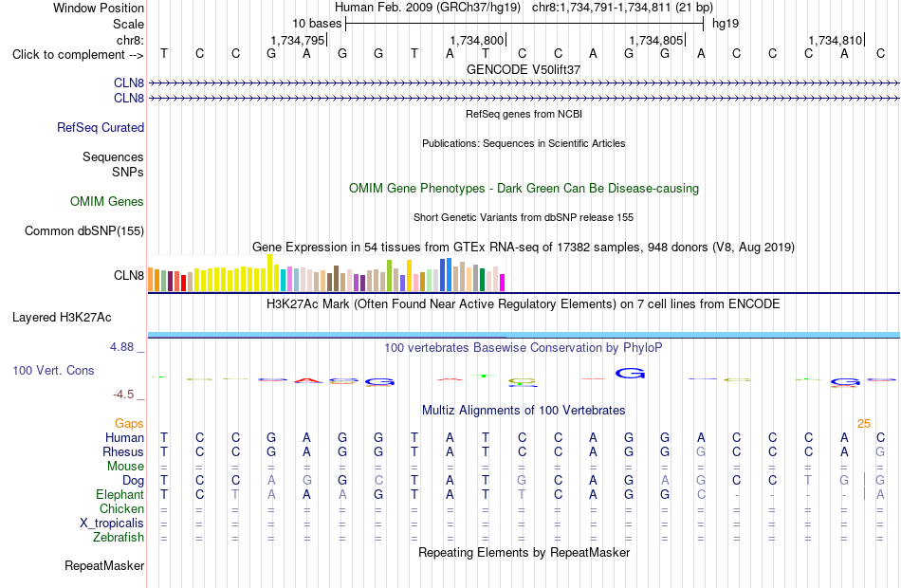
Task: Select the X_tropicalis alignment row label
Action: point(112,524)
